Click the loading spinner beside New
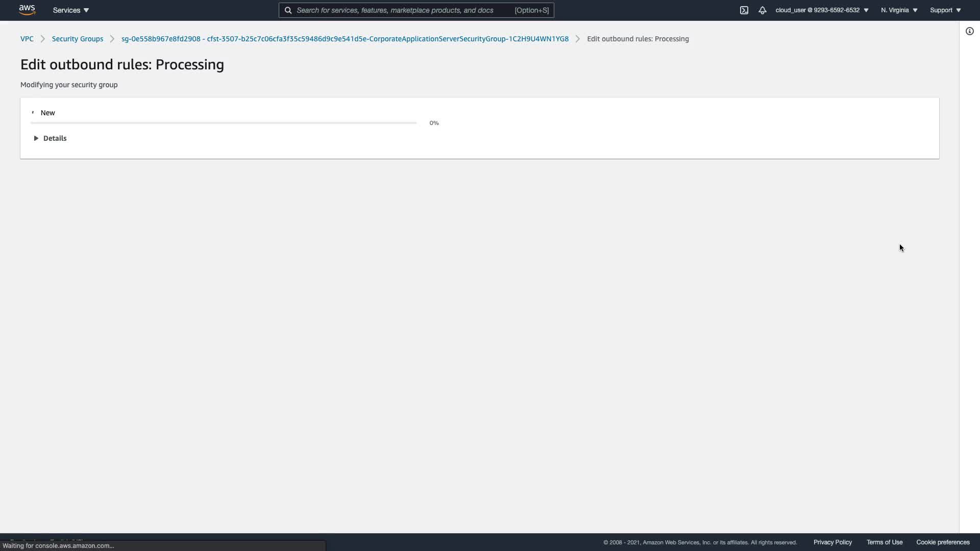 point(33,112)
